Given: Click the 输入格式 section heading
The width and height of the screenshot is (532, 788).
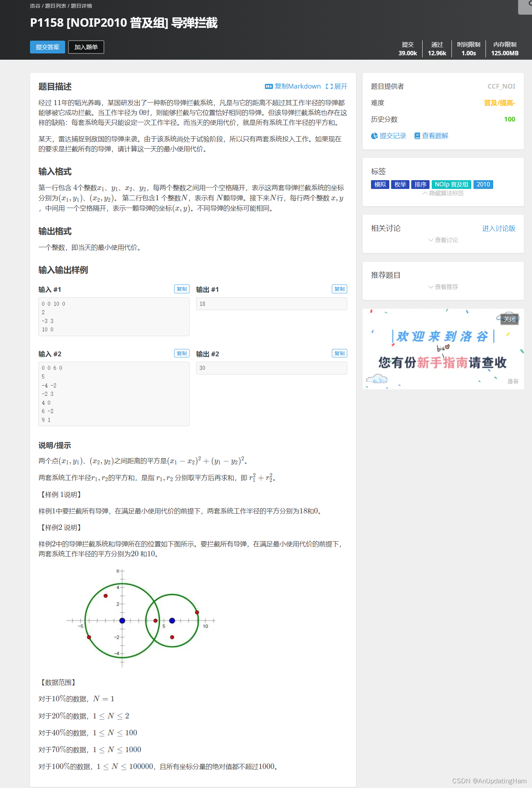Looking at the screenshot, I should point(55,172).
